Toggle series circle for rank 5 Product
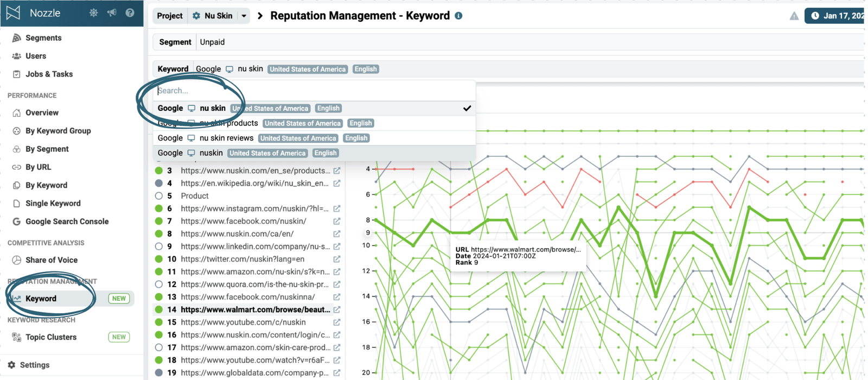This screenshot has width=868, height=380. (x=159, y=196)
